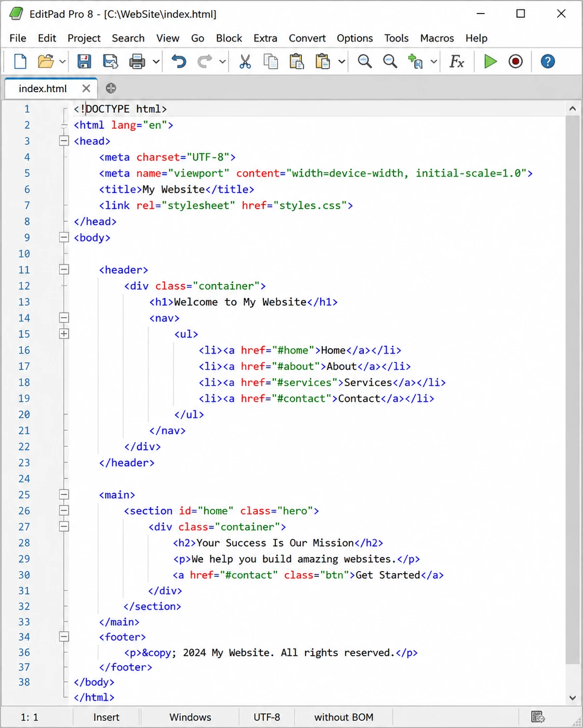The width and height of the screenshot is (583, 728).
Task: Record macro with red circle icon
Action: coord(515,62)
